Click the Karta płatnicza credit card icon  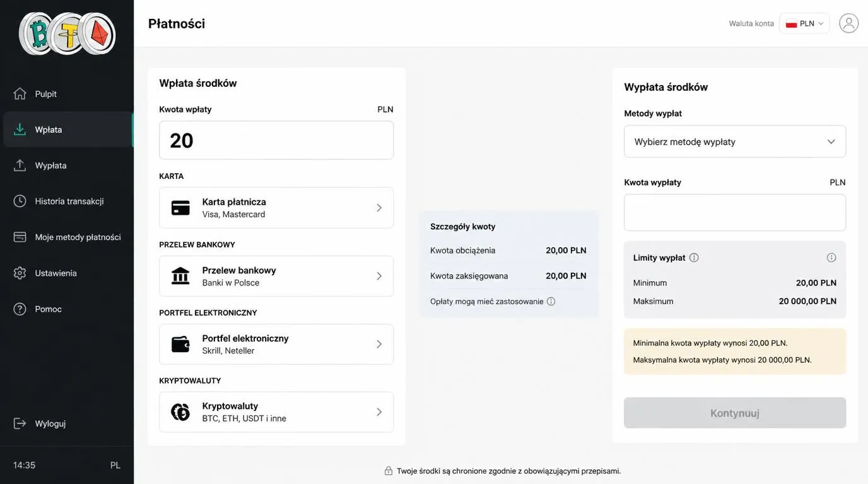[180, 208]
